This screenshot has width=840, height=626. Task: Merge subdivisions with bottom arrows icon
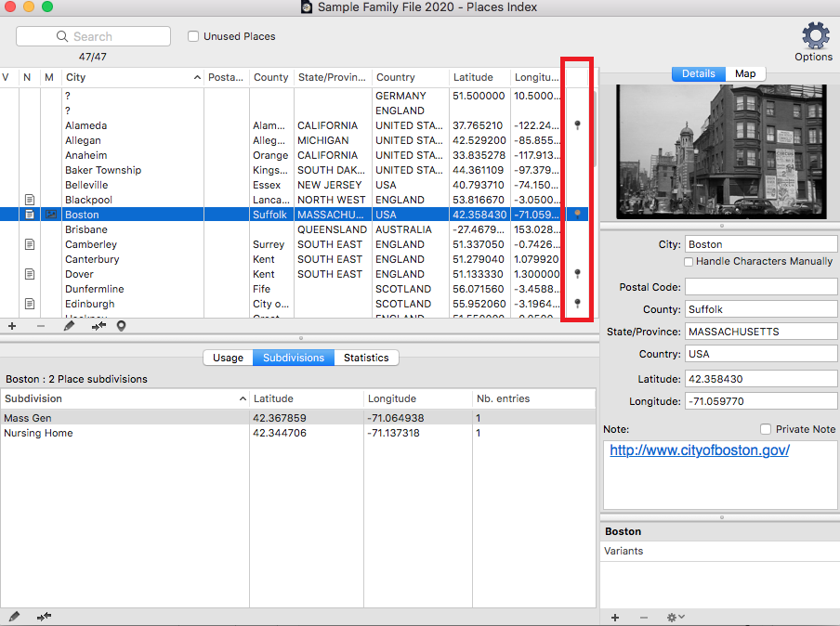coord(44,617)
